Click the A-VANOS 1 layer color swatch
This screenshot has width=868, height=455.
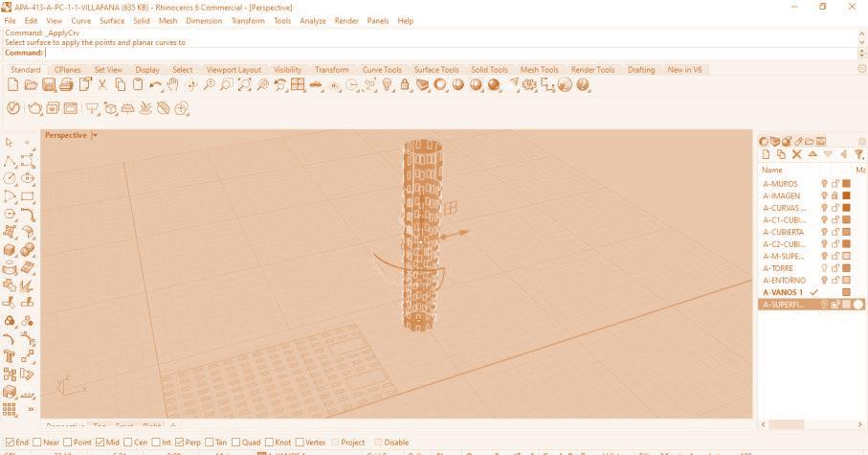pyautogui.click(x=846, y=292)
